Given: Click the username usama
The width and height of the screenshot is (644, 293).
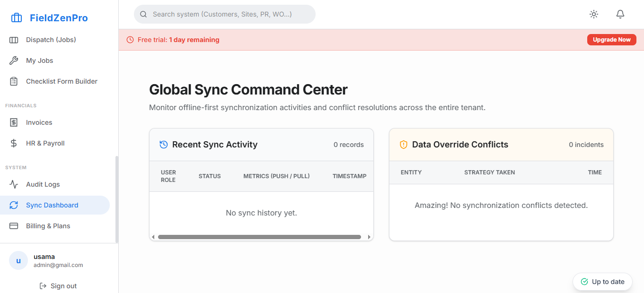Looking at the screenshot, I should [44, 257].
